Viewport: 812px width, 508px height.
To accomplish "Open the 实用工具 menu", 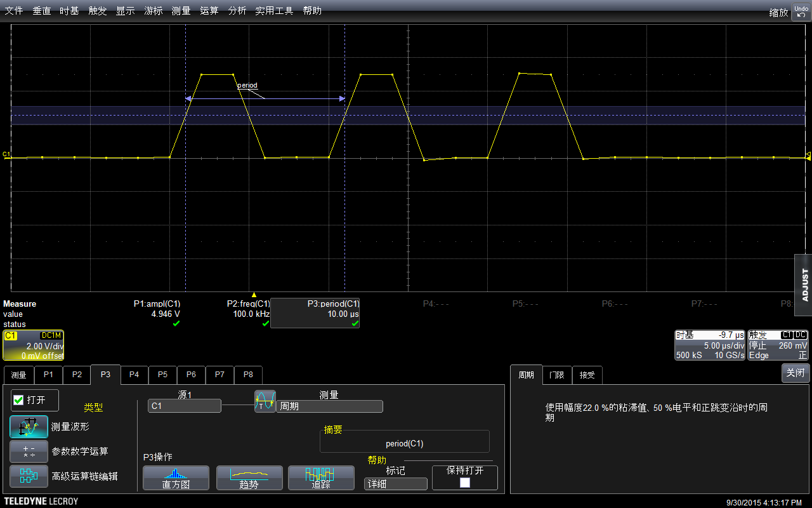I will 274,11.
